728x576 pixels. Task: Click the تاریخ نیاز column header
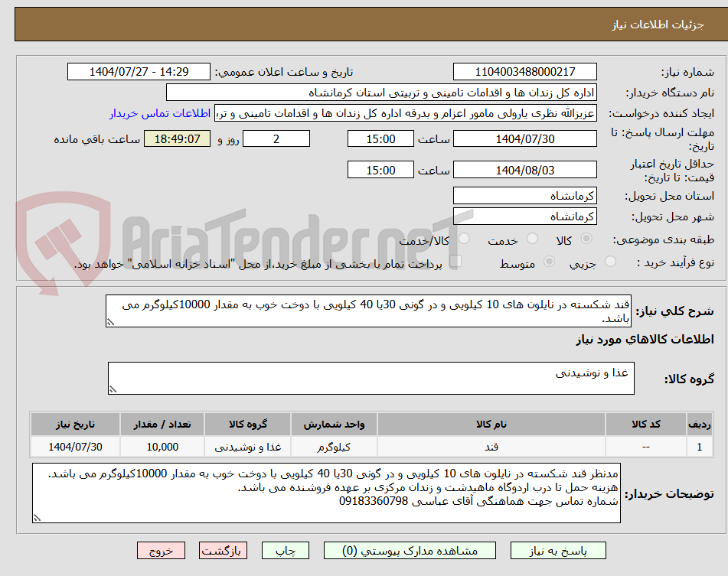(x=75, y=425)
